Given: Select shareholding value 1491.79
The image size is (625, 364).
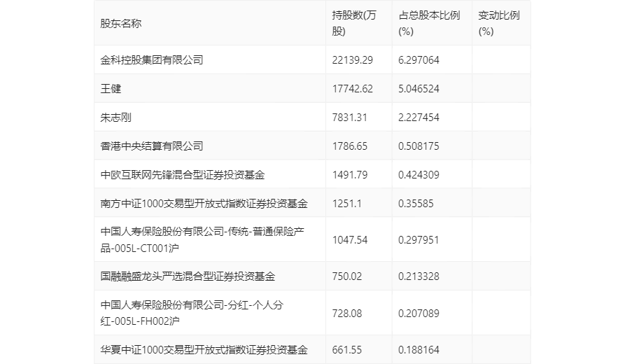Looking at the screenshot, I should point(349,174).
